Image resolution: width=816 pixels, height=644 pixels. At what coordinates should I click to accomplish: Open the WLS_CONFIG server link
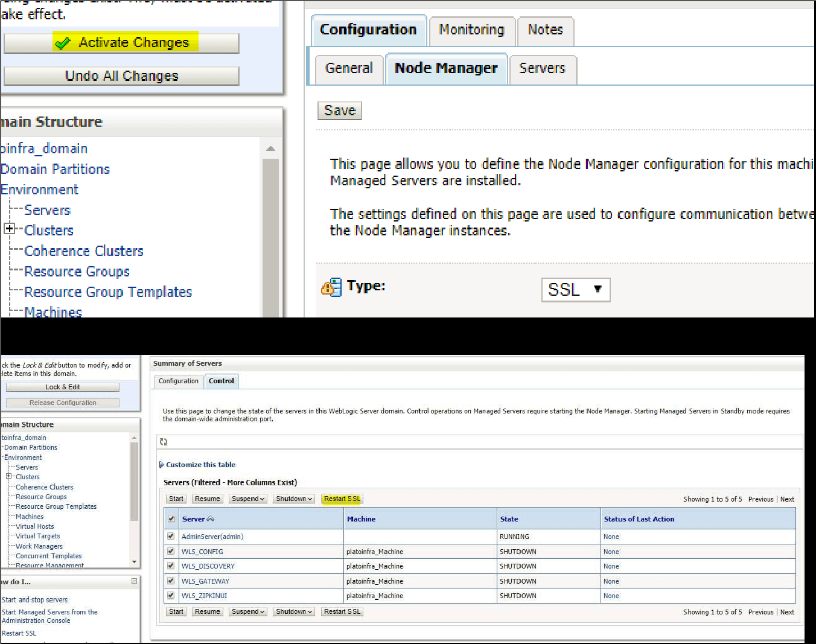(x=202, y=552)
